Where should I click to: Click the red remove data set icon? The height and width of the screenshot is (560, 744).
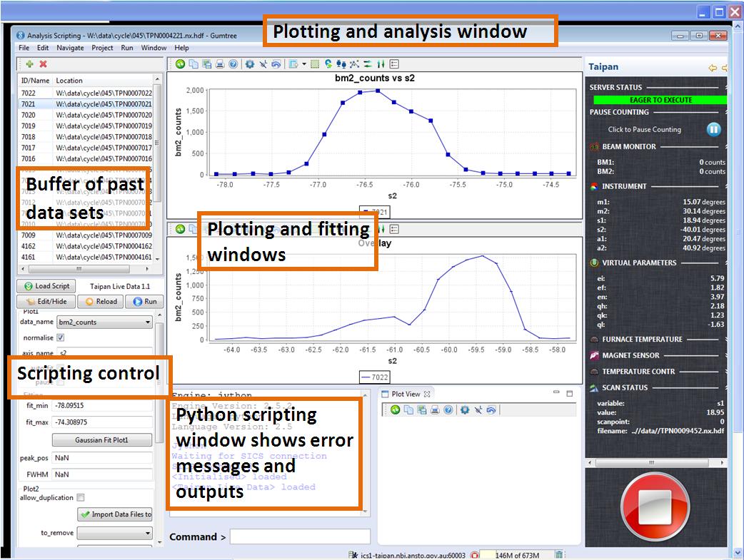(x=43, y=64)
